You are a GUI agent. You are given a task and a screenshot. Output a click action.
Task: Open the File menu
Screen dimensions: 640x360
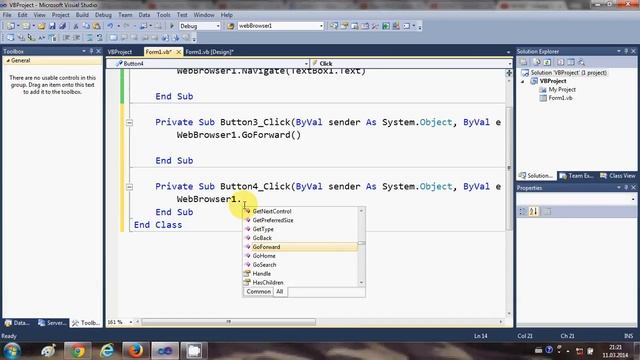pyautogui.click(x=7, y=15)
